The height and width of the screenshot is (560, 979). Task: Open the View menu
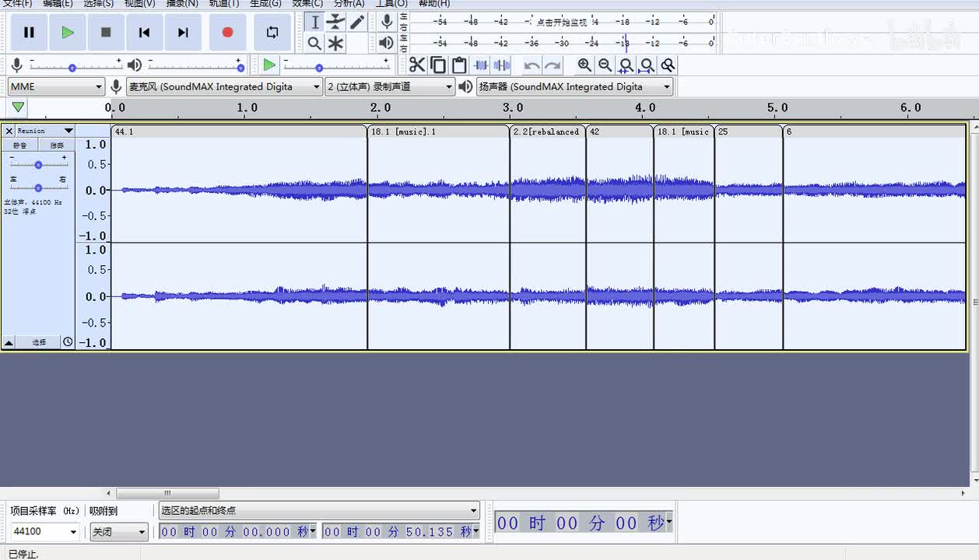point(139,3)
